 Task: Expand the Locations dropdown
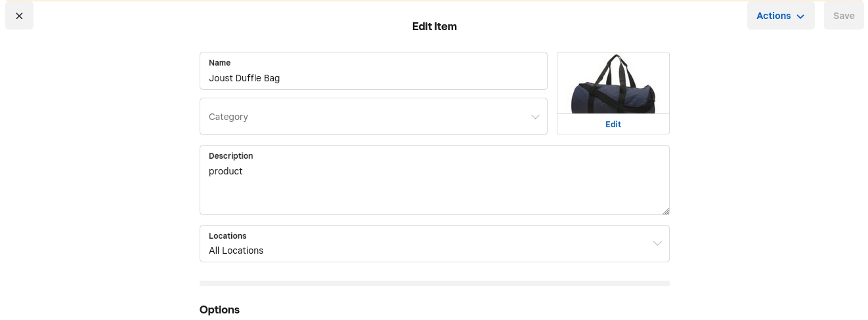(x=434, y=243)
